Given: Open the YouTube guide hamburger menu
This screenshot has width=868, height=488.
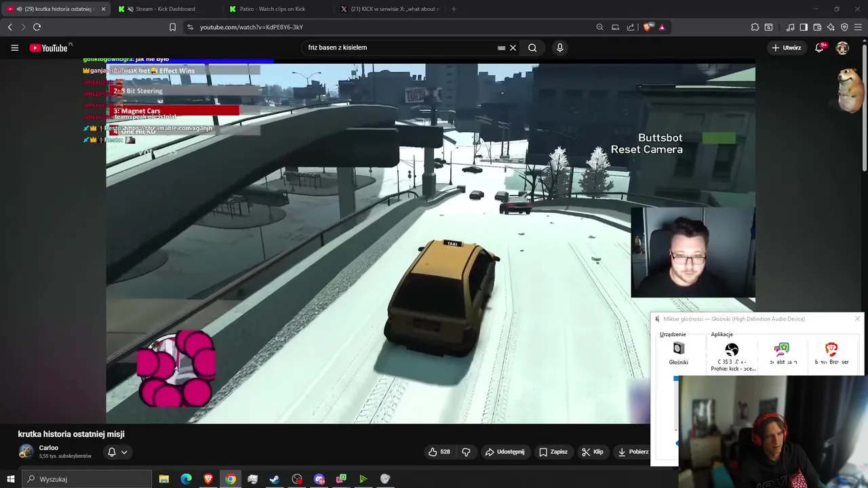Looking at the screenshot, I should (x=14, y=47).
